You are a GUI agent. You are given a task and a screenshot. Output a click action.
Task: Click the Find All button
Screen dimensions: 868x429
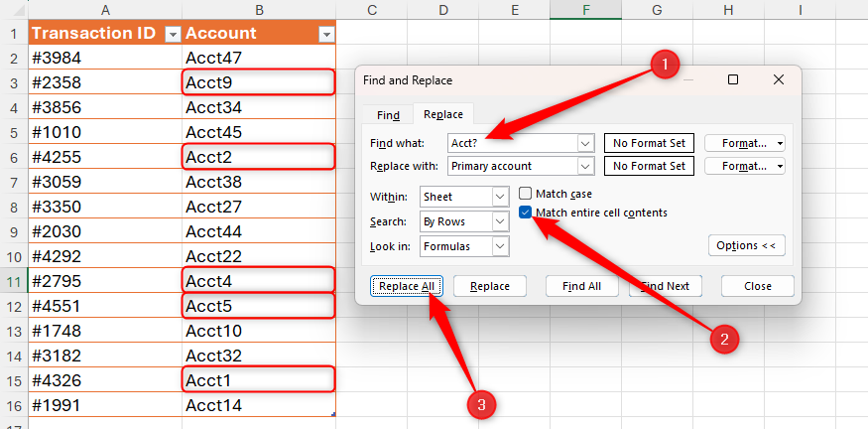(581, 286)
